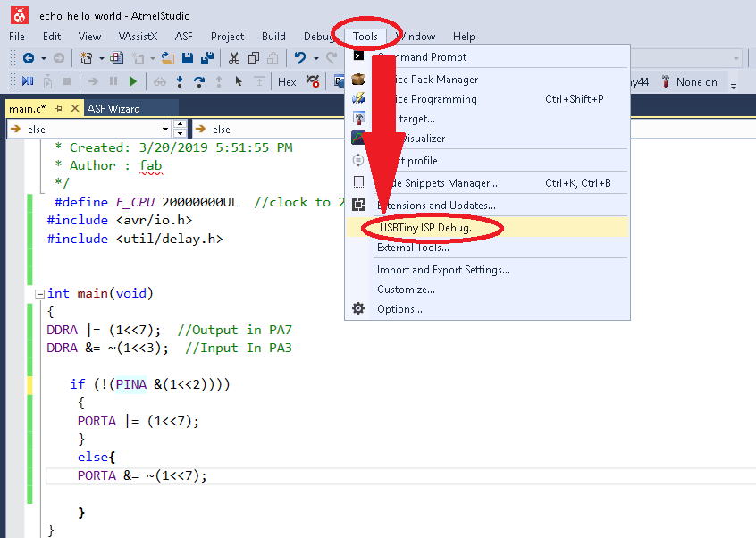
Task: Open the Undo history dropdown arrow
Action: pos(316,59)
